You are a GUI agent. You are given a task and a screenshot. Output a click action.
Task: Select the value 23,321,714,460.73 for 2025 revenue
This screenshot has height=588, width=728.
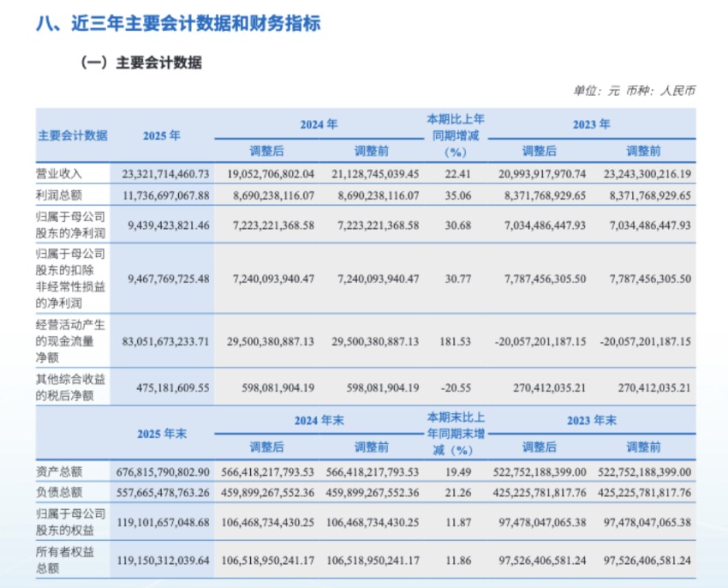point(162,173)
